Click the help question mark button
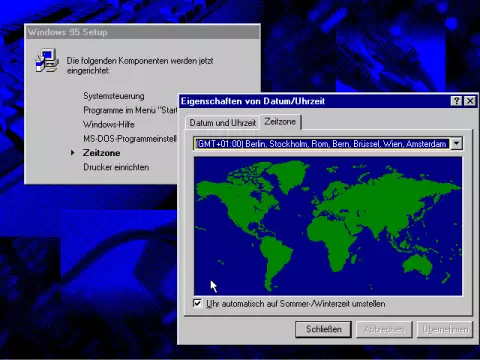Image resolution: width=480 pixels, height=360 pixels. (x=456, y=101)
